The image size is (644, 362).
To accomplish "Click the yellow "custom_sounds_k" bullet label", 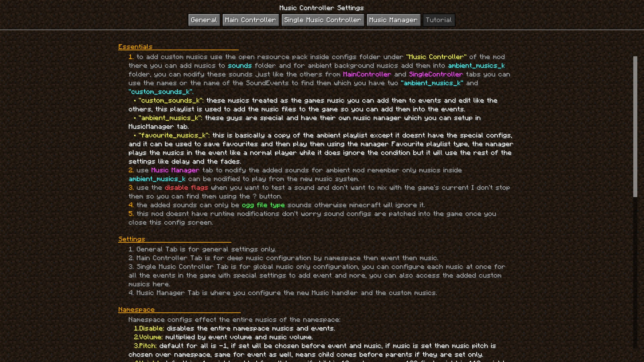I will click(x=171, y=100).
